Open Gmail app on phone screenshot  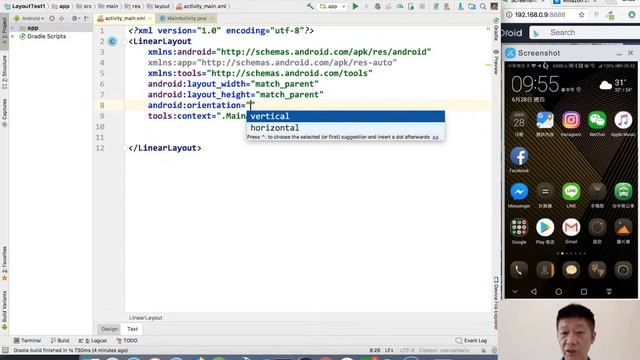571,227
